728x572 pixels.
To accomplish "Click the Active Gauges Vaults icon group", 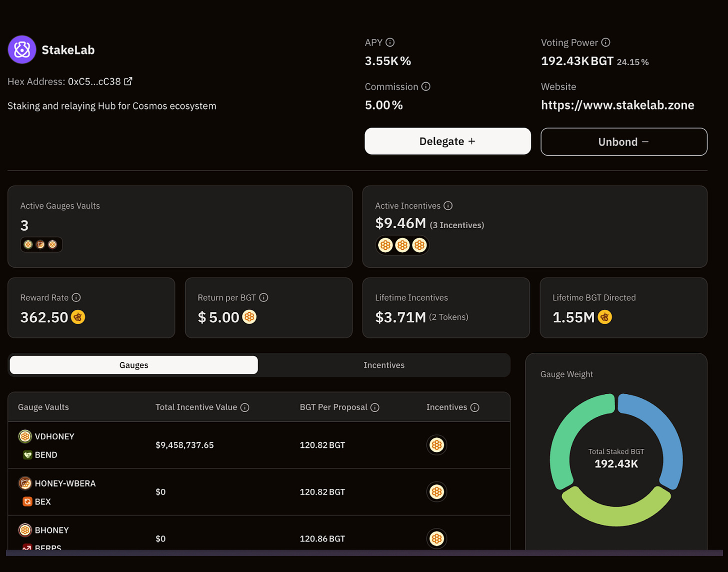I will click(x=41, y=244).
